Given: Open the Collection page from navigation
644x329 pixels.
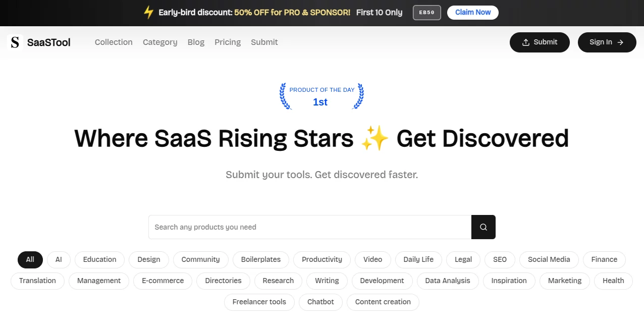Looking at the screenshot, I should [114, 42].
